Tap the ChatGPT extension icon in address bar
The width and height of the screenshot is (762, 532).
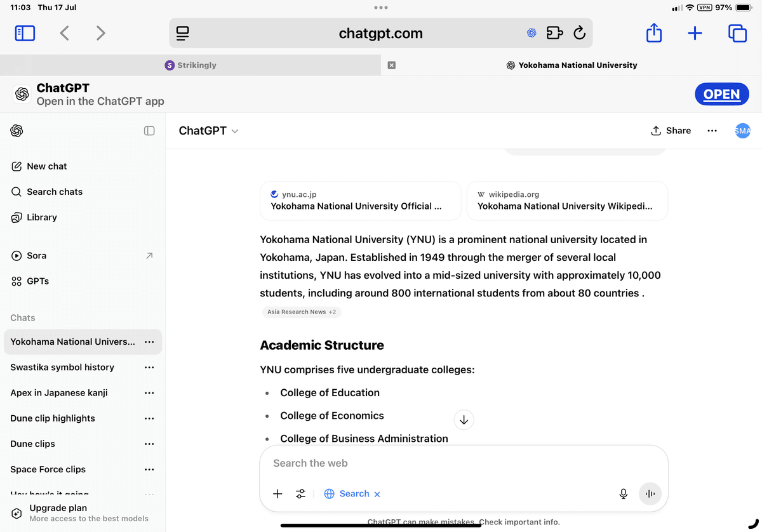(531, 33)
